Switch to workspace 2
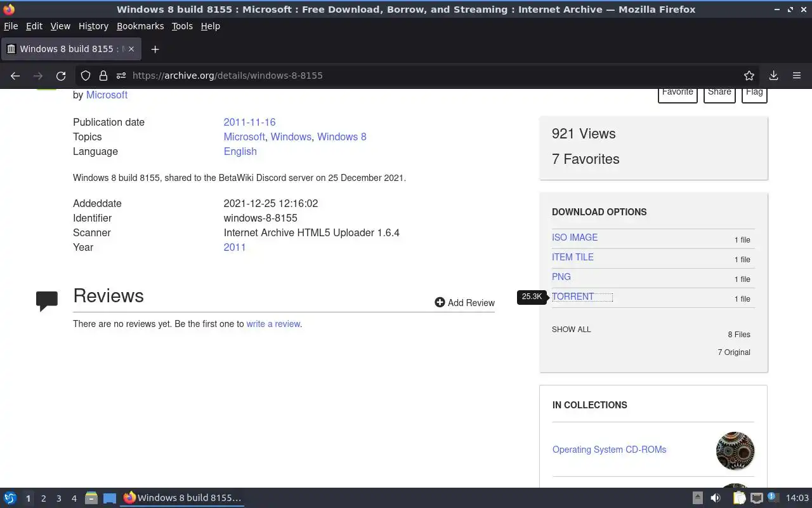Screen dimensions: 812x508 coord(43,498)
